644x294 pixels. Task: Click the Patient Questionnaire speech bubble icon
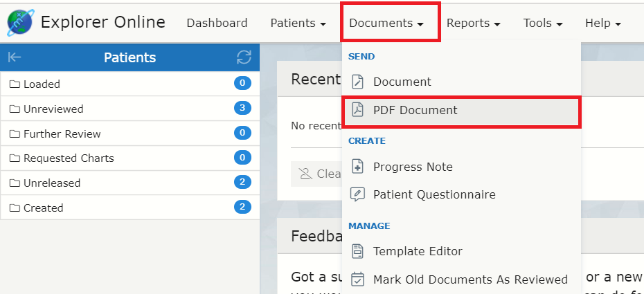pyautogui.click(x=358, y=194)
